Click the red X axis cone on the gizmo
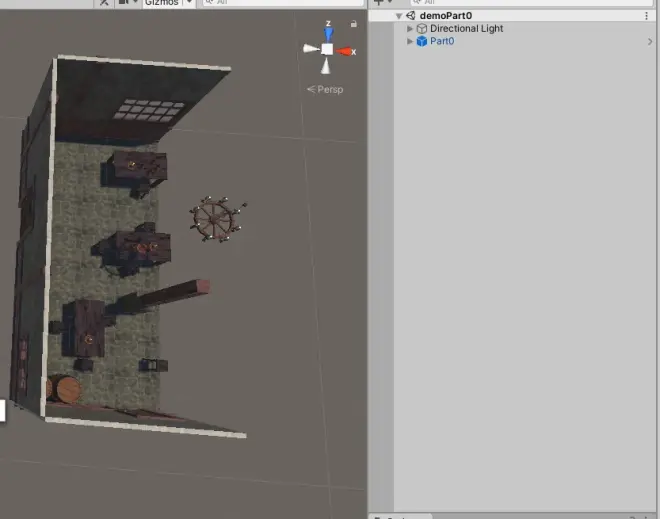660x519 pixels. pos(344,51)
